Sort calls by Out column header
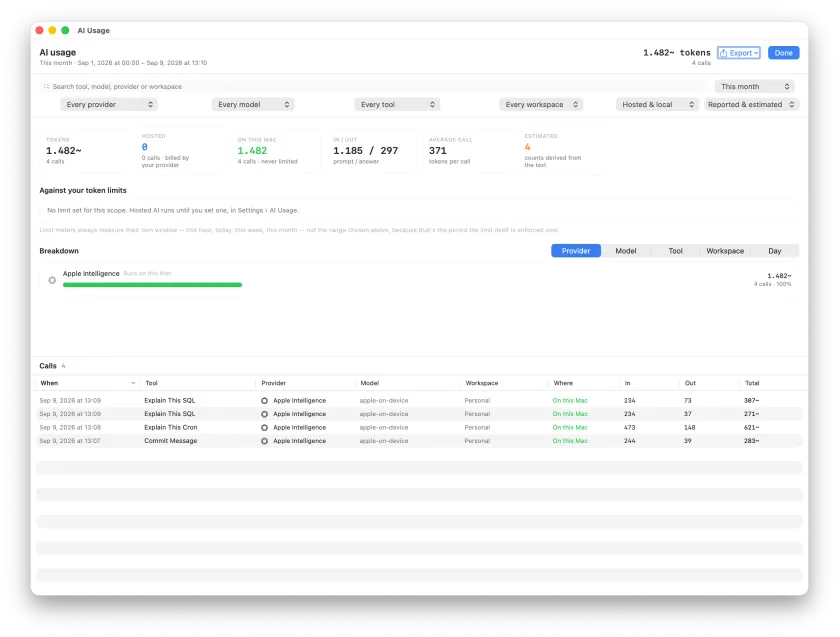 point(690,383)
